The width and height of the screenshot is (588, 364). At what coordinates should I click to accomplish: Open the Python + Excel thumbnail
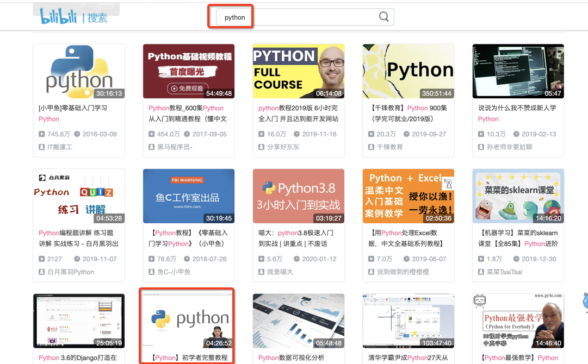pyautogui.click(x=408, y=196)
